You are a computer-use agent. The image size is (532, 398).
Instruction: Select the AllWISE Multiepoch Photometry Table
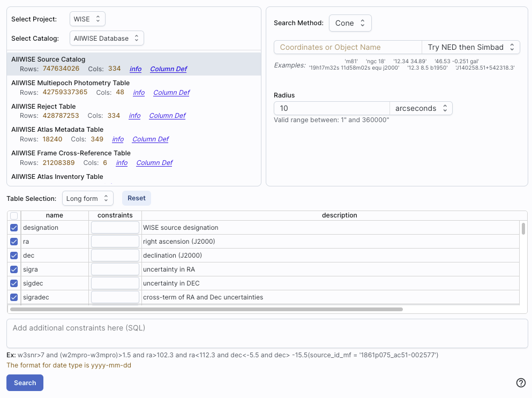pos(134,87)
